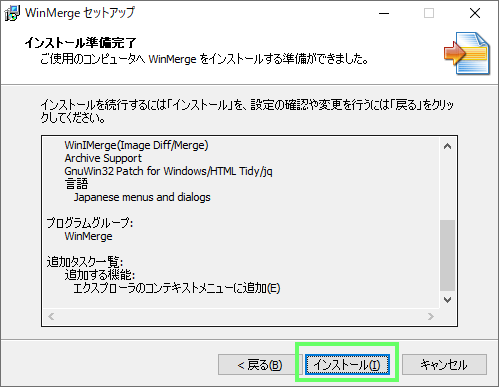Click the horizontal scroll left arrow
Image resolution: width=499 pixels, height=387 pixels.
(x=51, y=316)
